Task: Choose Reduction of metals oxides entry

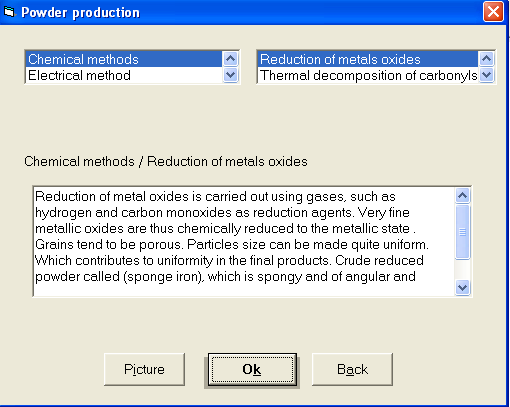Action: pyautogui.click(x=368, y=59)
